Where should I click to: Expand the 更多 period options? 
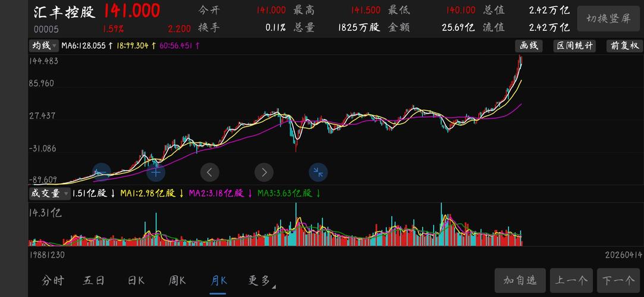point(262,280)
